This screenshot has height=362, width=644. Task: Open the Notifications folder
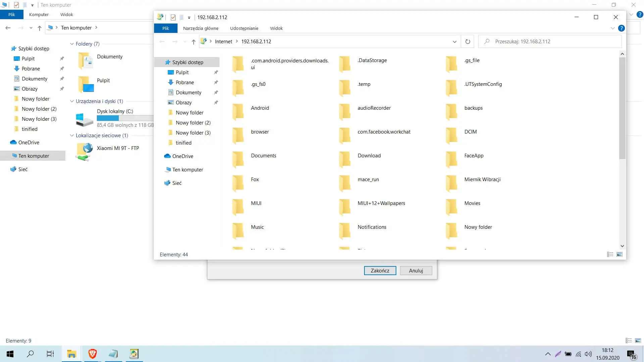pyautogui.click(x=372, y=227)
